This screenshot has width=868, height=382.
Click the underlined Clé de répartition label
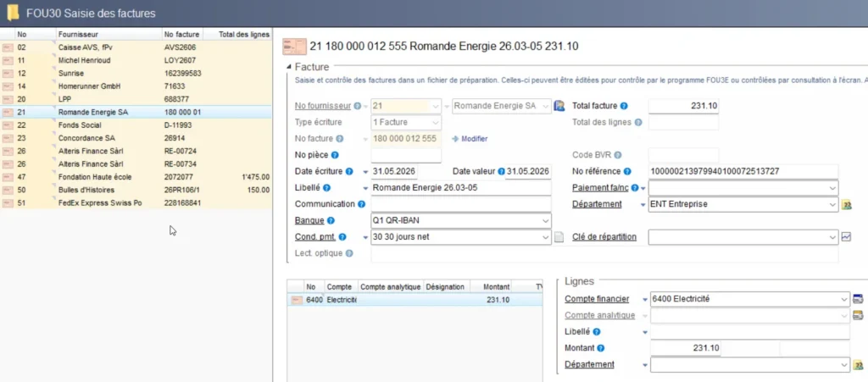pyautogui.click(x=604, y=237)
